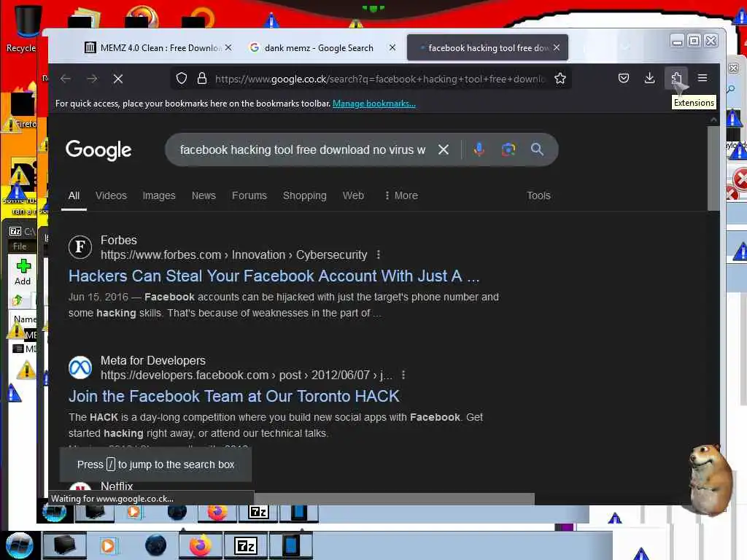Switch to News results
The height and width of the screenshot is (560, 747).
(x=204, y=195)
